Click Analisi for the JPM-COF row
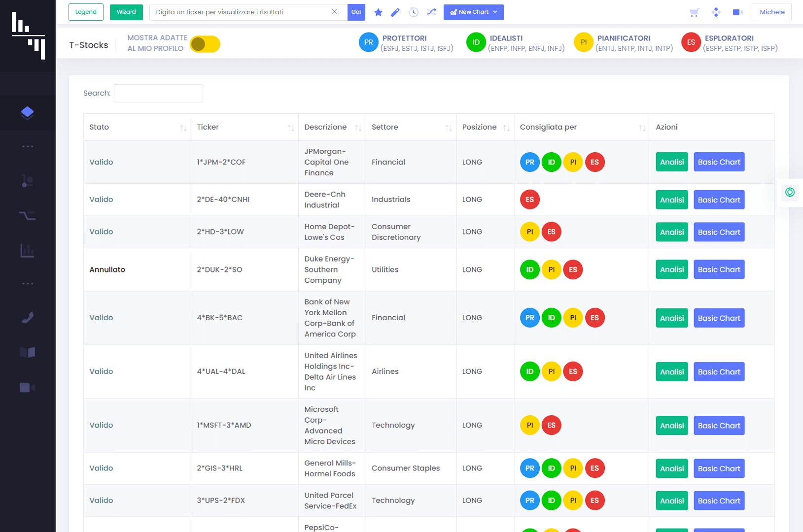The height and width of the screenshot is (532, 803). point(671,162)
